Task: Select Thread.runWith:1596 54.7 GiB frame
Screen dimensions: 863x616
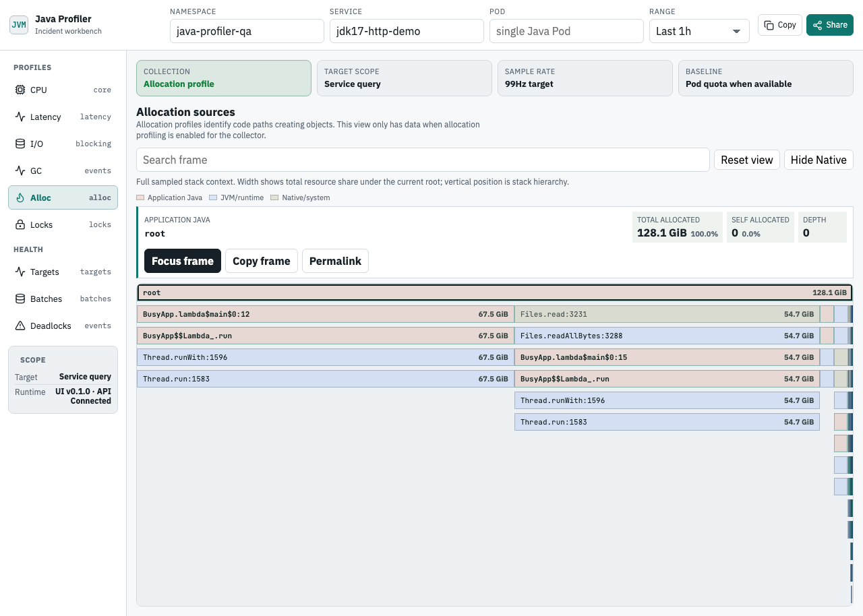Action: coord(667,400)
